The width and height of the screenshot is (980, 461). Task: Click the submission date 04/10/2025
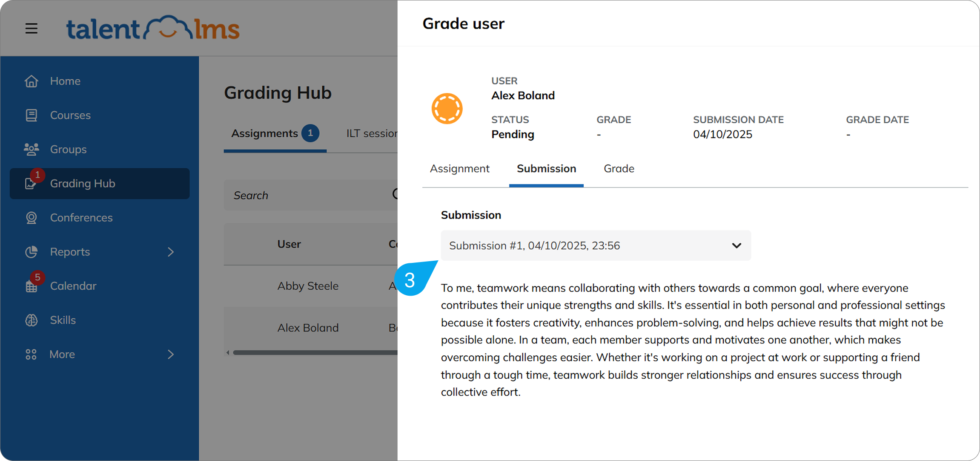[x=722, y=135]
